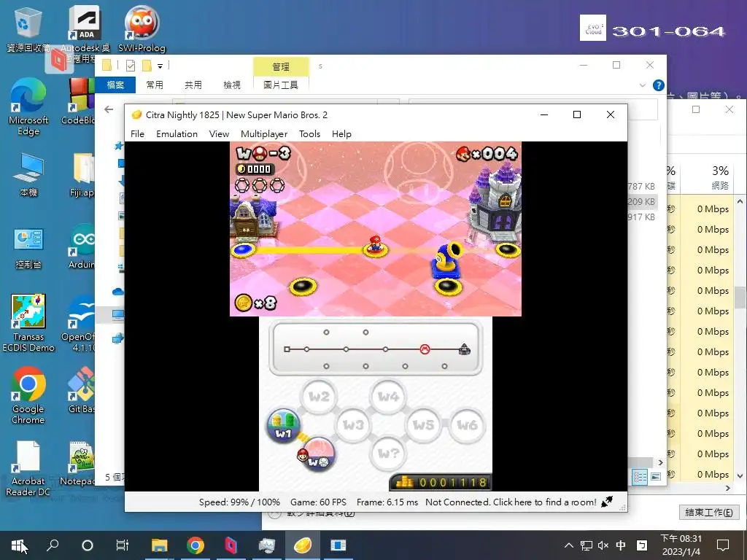Click Mario standing on the world map
747x560 pixels.
376,244
